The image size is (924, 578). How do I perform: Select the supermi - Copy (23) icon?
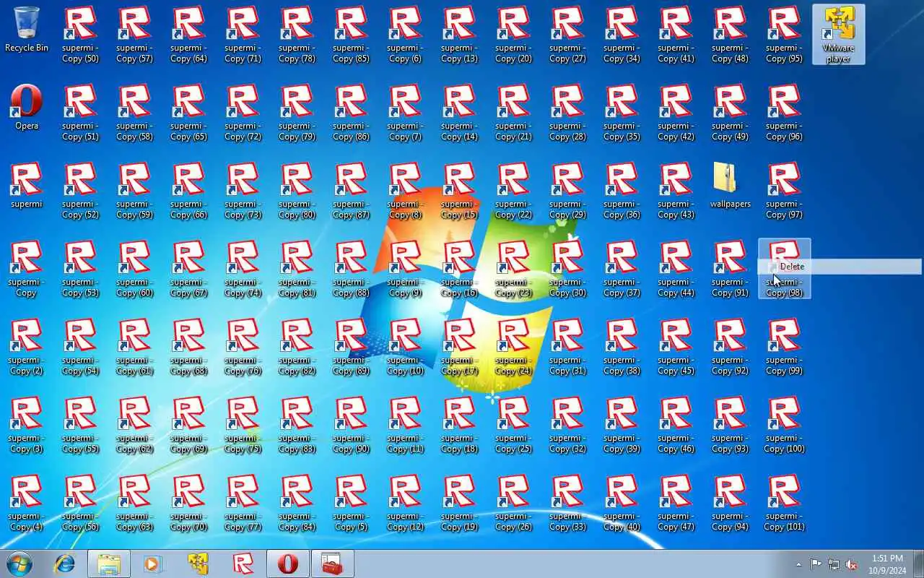tap(513, 268)
